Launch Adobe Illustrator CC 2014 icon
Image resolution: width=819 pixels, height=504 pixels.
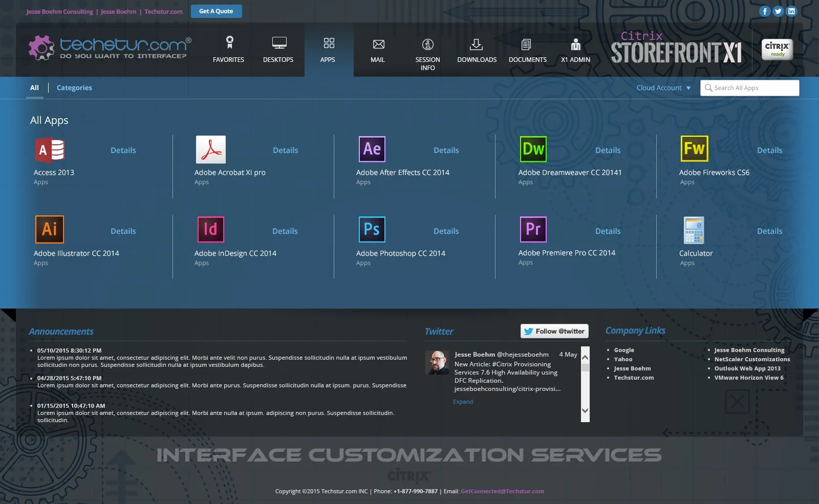(50, 229)
